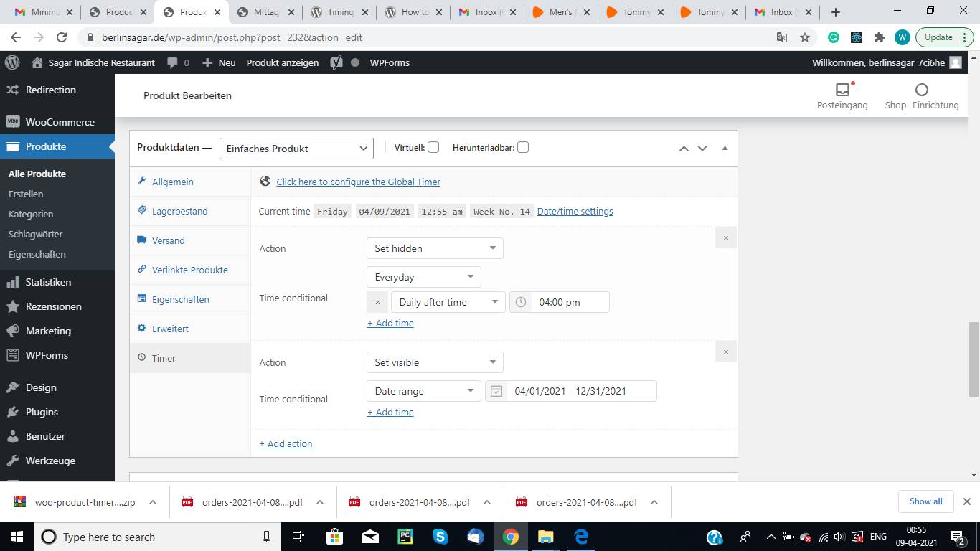Open the Erweitert tab

[190, 329]
